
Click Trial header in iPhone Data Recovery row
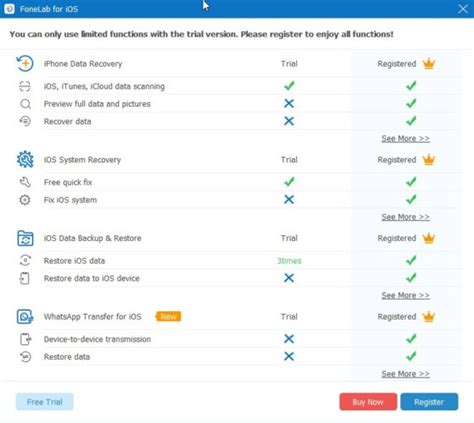[289, 64]
